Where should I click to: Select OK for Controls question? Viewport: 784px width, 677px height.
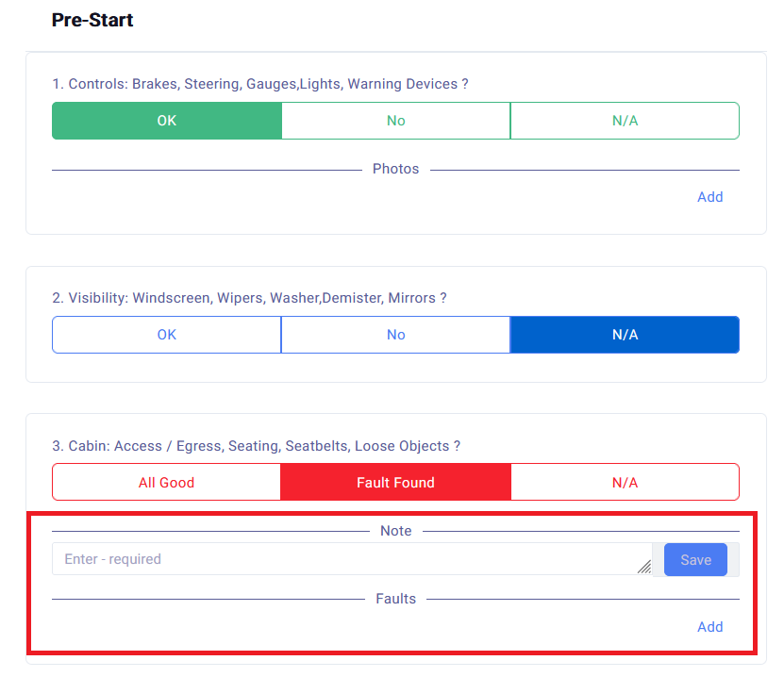tap(167, 121)
